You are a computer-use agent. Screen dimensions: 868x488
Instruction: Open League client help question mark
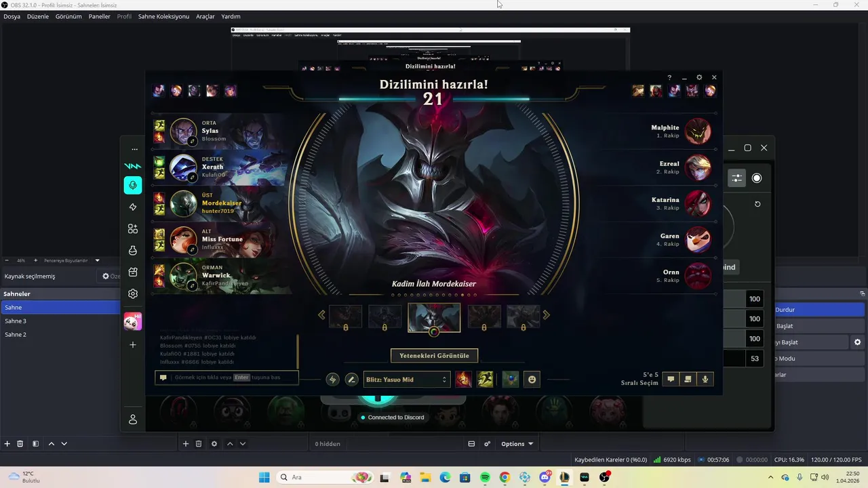[x=669, y=77]
